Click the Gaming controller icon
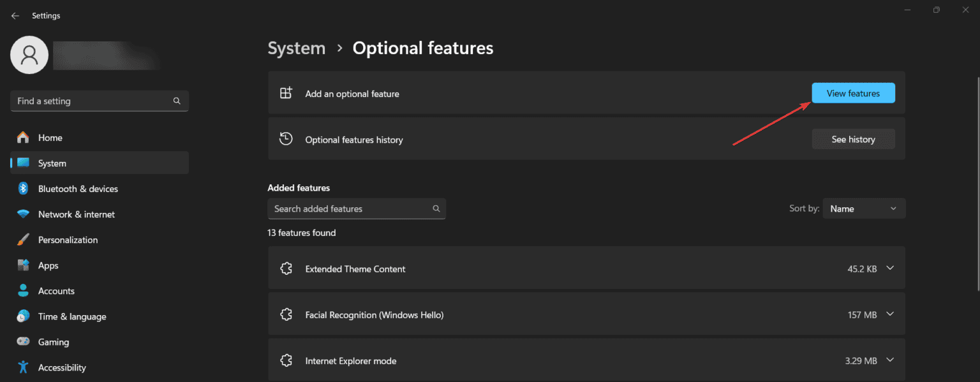Viewport: 980px width, 382px height. (x=24, y=342)
